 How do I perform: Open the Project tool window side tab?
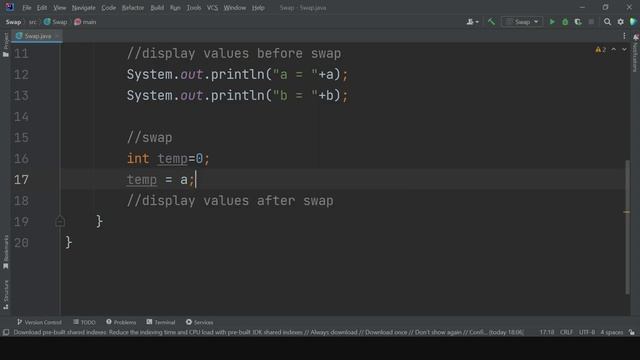click(x=6, y=45)
